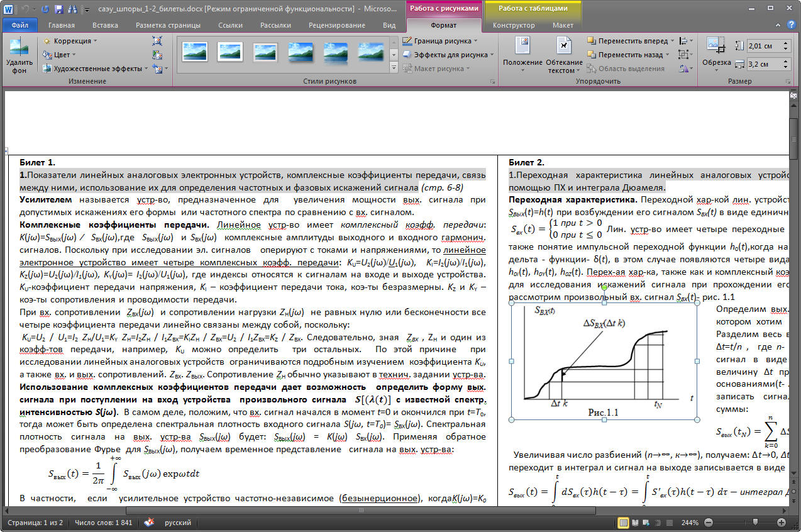Switch to Разметка страницы tab
The image size is (801, 532).
(168, 25)
